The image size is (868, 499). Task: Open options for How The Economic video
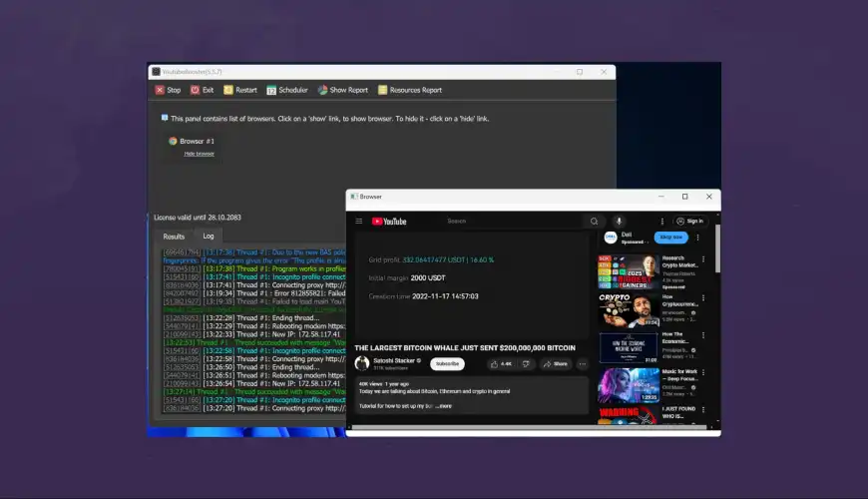pyautogui.click(x=703, y=335)
